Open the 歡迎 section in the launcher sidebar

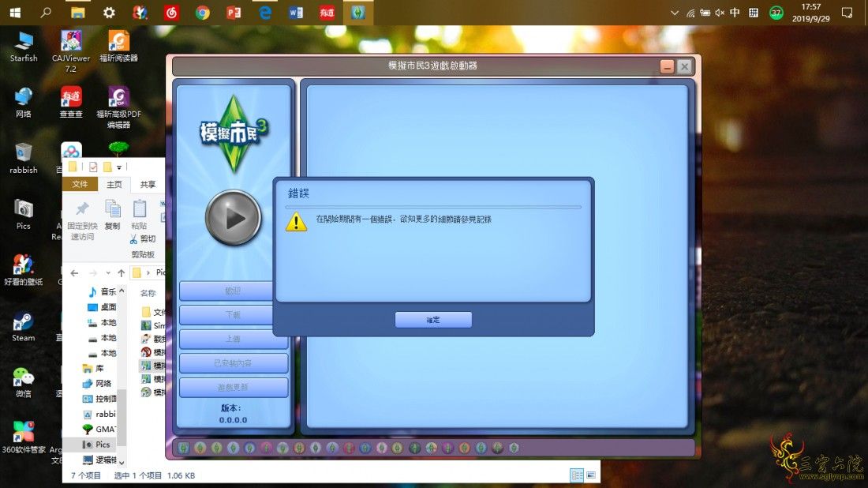point(233,291)
